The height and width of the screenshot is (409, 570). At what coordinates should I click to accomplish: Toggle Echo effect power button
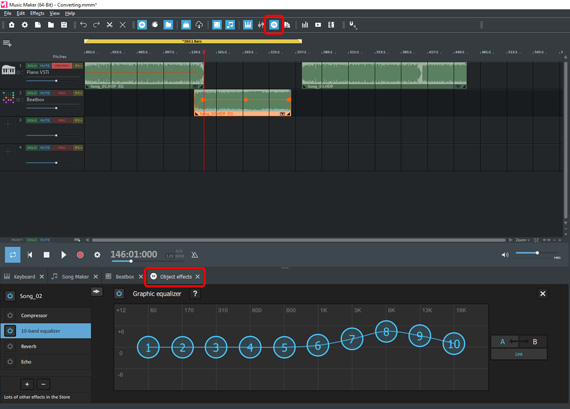coord(10,362)
